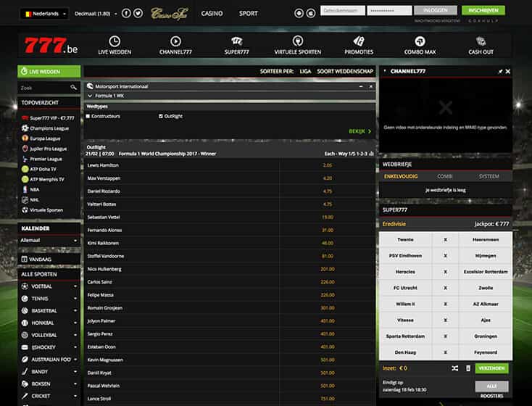Open the Allemaal calendar dropdown
Image resolution: width=532 pixels, height=406 pixels.
tap(49, 241)
